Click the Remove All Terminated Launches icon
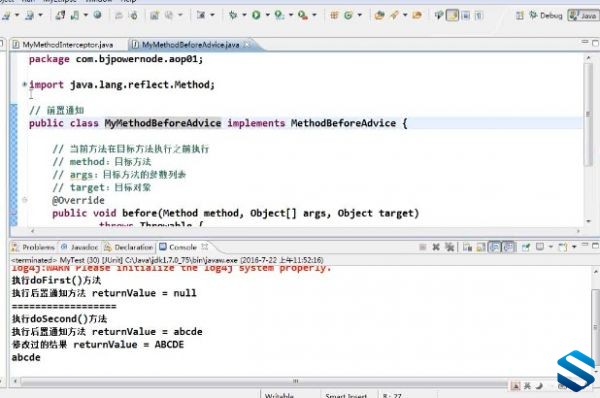Screen dimensions: 600x398 pos(449,247)
